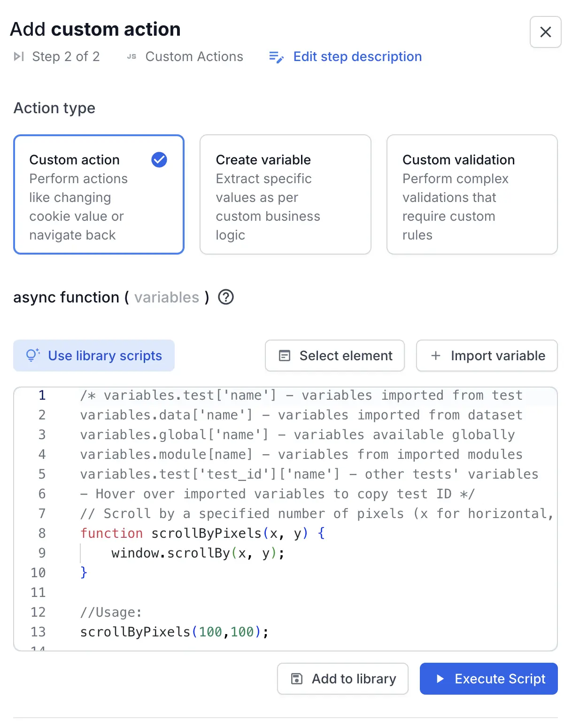Close the Add custom action dialog
Image resolution: width=572 pixels, height=728 pixels.
[x=545, y=32]
